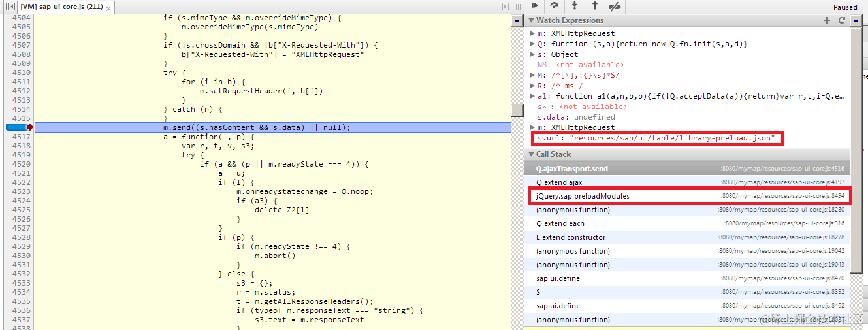Open the sap-ui-core.js:18278 source link
The height and width of the screenshot is (330, 868).
[782, 237]
